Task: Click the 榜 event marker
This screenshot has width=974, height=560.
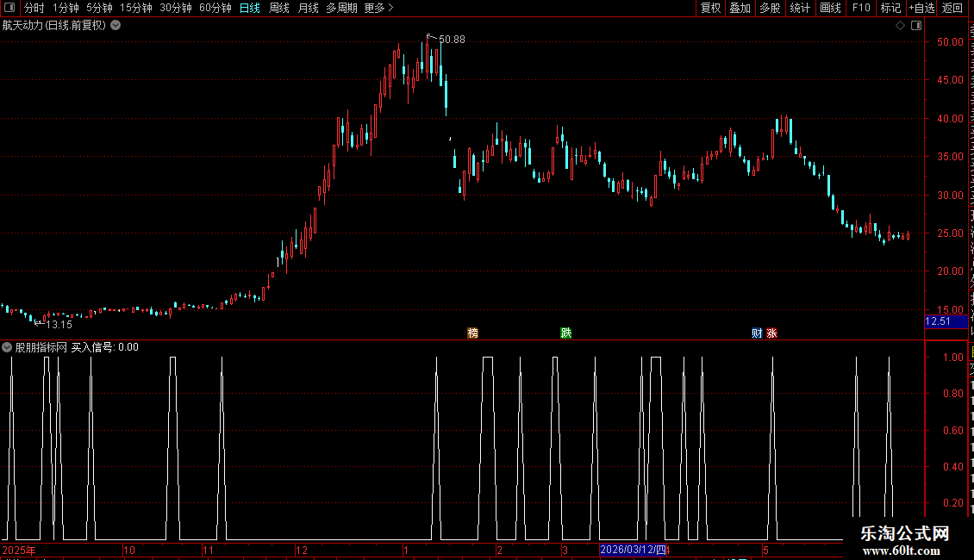Action: [472, 333]
